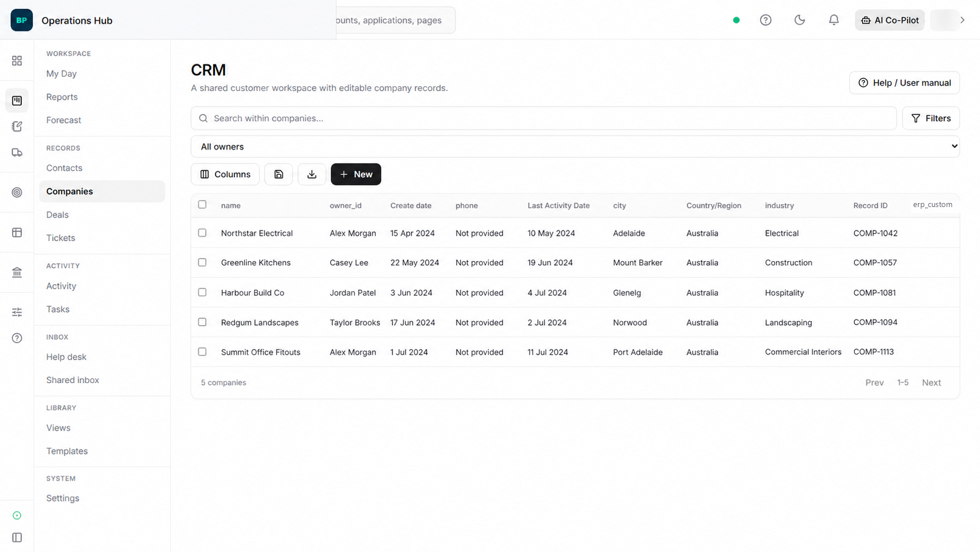Image resolution: width=980 pixels, height=552 pixels.
Task: Check the Harbour Build Co row checkbox
Action: (x=202, y=292)
